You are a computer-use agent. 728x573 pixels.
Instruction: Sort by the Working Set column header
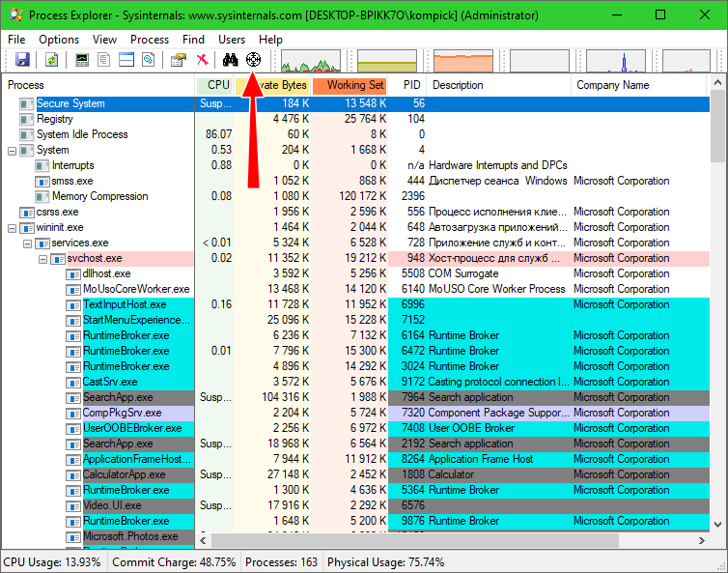pyautogui.click(x=350, y=85)
